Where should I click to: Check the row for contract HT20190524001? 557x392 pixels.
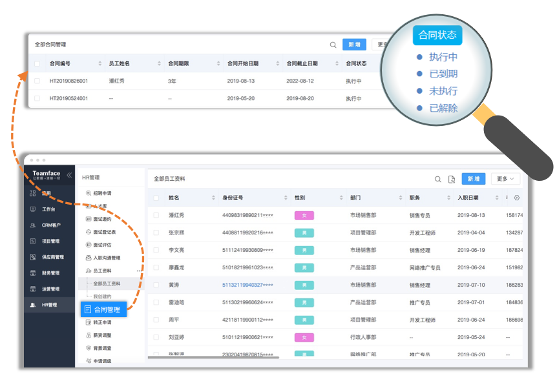[37, 99]
